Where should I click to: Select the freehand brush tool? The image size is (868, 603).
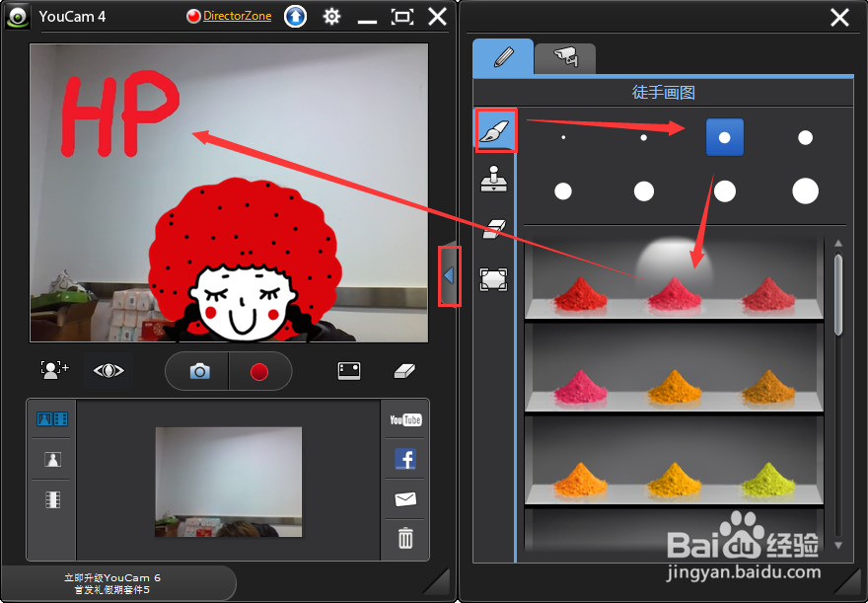(494, 131)
